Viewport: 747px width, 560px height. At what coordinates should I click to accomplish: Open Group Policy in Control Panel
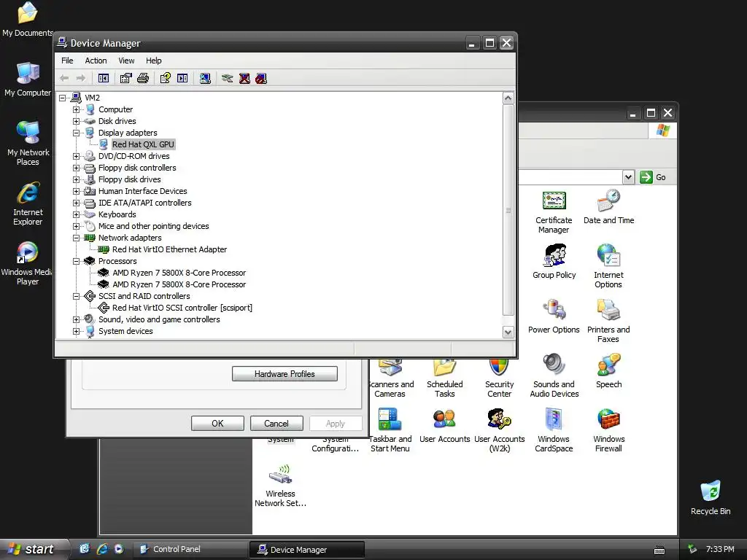554,262
